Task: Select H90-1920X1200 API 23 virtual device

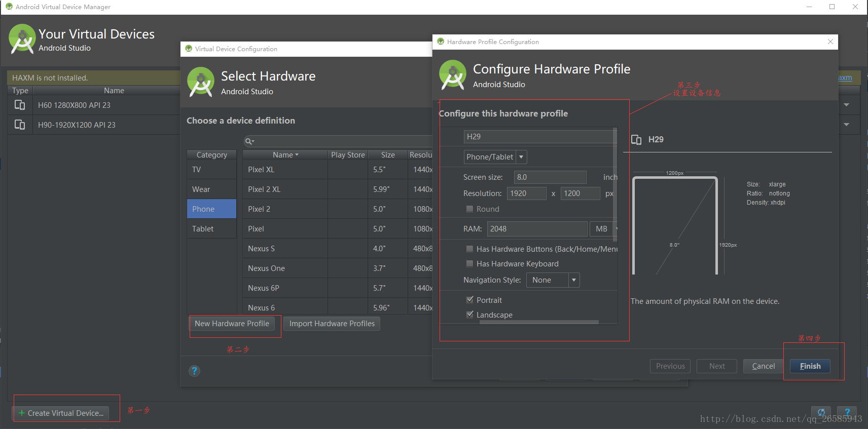Action: tap(94, 125)
